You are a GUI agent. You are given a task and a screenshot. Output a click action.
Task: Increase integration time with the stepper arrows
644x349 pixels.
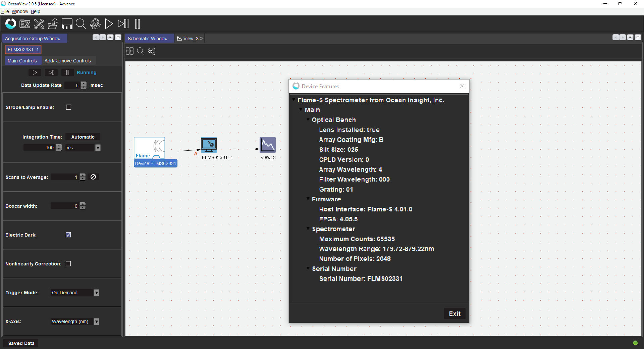(x=58, y=146)
